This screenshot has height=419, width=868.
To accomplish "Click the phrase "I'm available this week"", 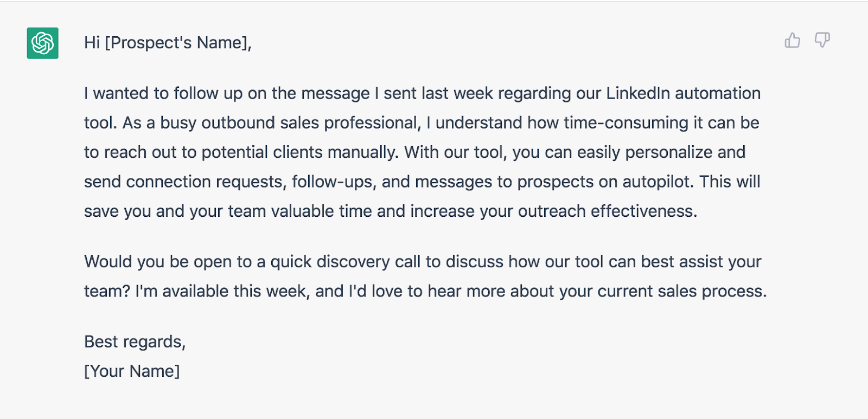I will point(222,292).
